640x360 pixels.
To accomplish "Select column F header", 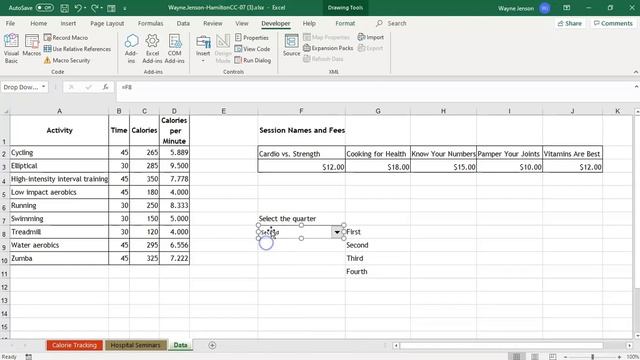I will [301, 111].
